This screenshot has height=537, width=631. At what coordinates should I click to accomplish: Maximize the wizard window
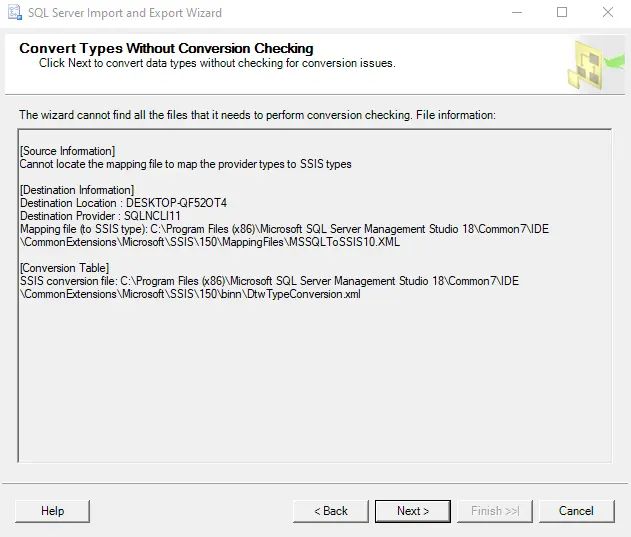click(562, 12)
